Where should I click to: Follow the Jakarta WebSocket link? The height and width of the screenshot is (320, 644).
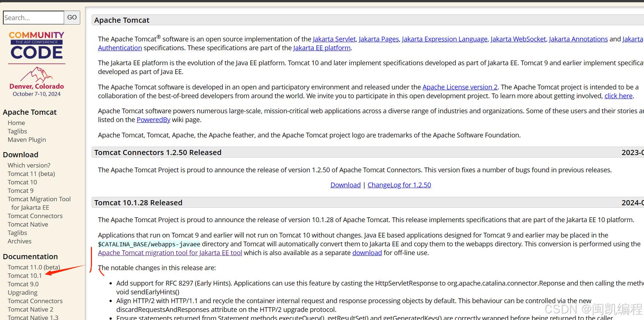click(x=518, y=39)
